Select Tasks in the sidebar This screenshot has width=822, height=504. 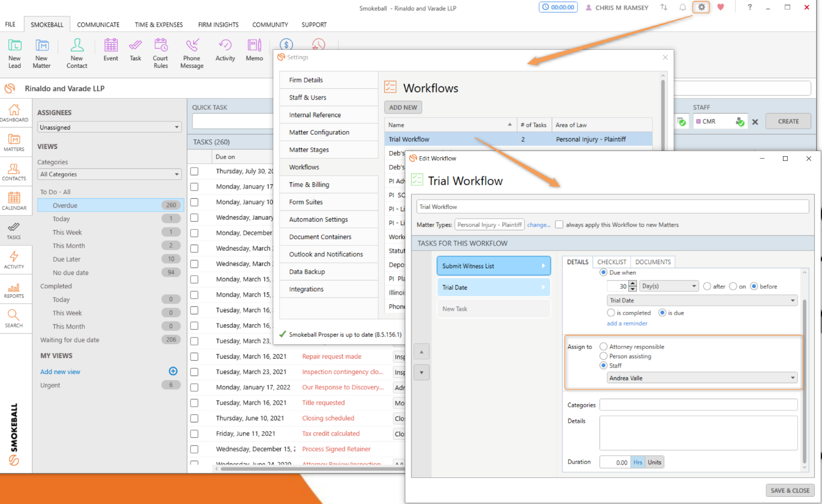tap(14, 231)
